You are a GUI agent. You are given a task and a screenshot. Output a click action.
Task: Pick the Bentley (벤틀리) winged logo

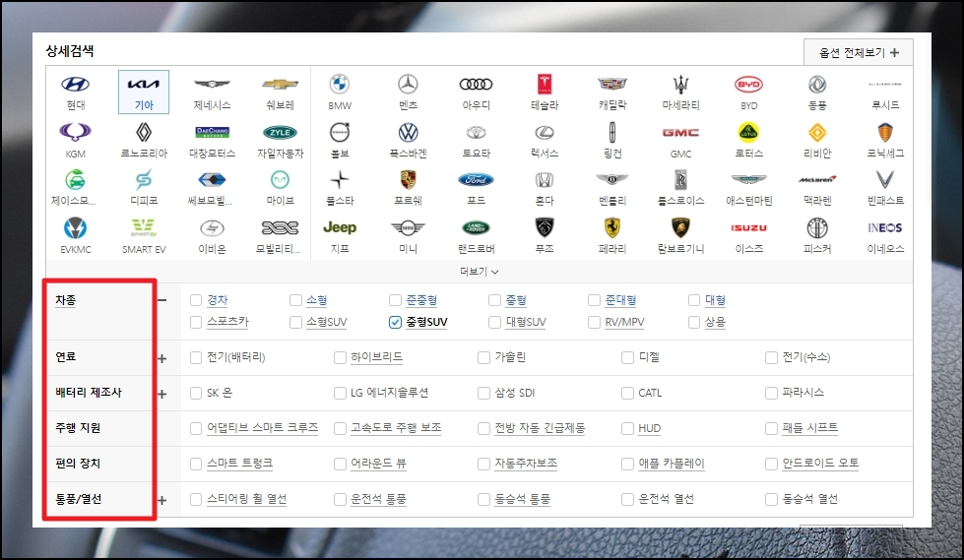click(612, 179)
